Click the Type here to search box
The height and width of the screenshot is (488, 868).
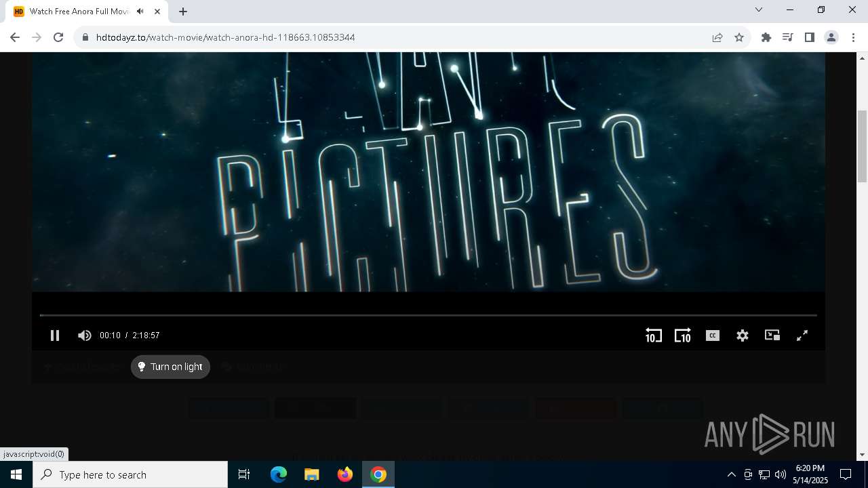[x=130, y=474]
